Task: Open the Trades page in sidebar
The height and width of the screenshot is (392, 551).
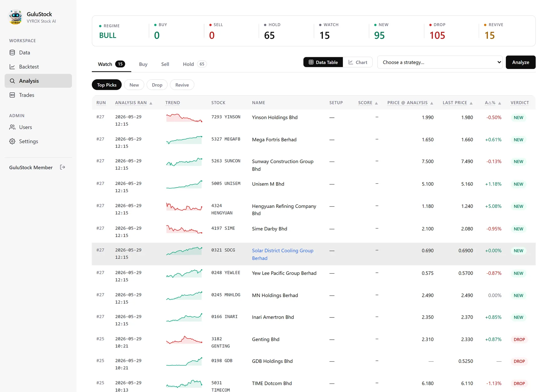Action: tap(38, 95)
